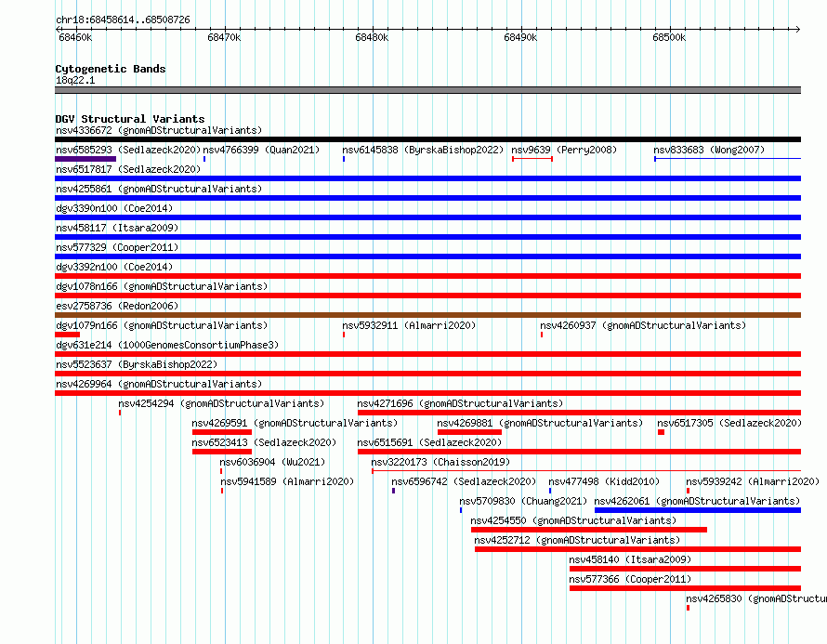Click the blue bar under nsv4262061
Screen dimensions: 827x644
click(x=698, y=510)
